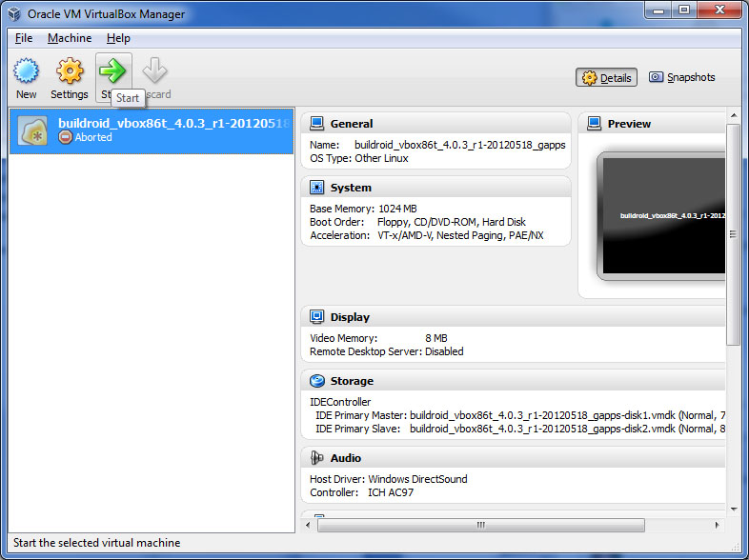Click the red Aborted status icon

pyautogui.click(x=66, y=137)
